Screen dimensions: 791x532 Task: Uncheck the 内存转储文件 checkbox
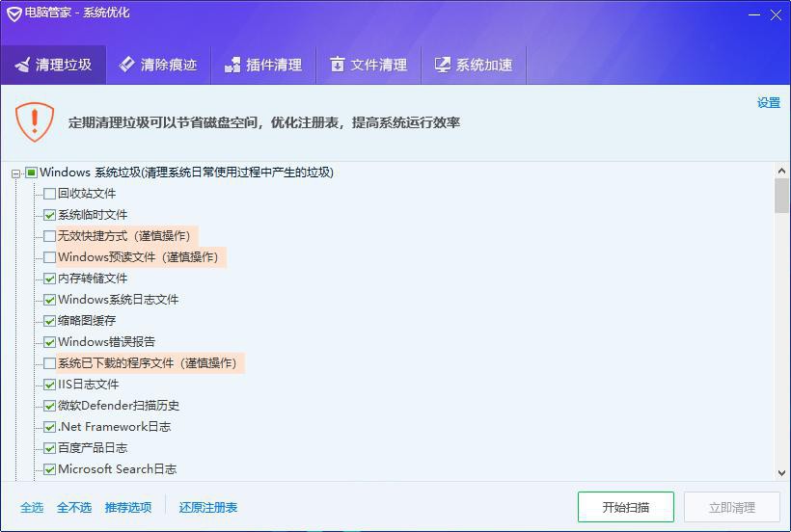pos(49,279)
